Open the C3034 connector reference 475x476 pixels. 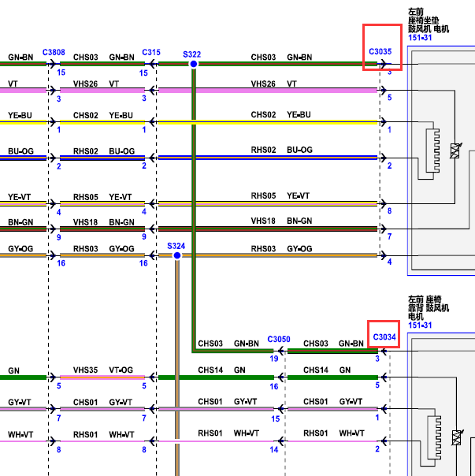[384, 337]
